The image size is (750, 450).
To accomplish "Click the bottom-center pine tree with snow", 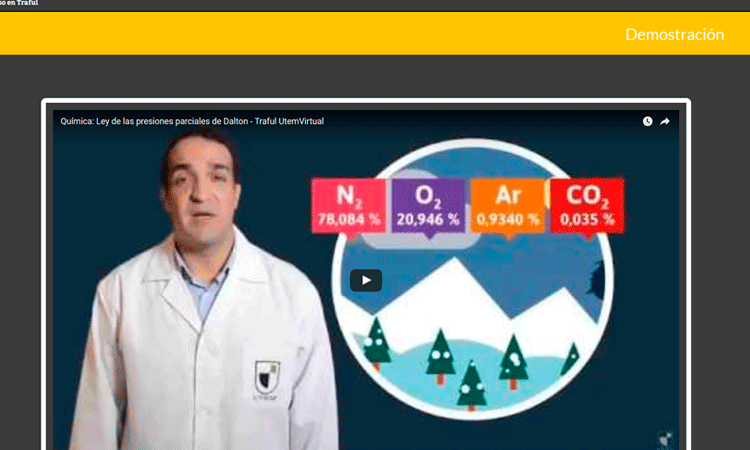I will pyautogui.click(x=472, y=385).
